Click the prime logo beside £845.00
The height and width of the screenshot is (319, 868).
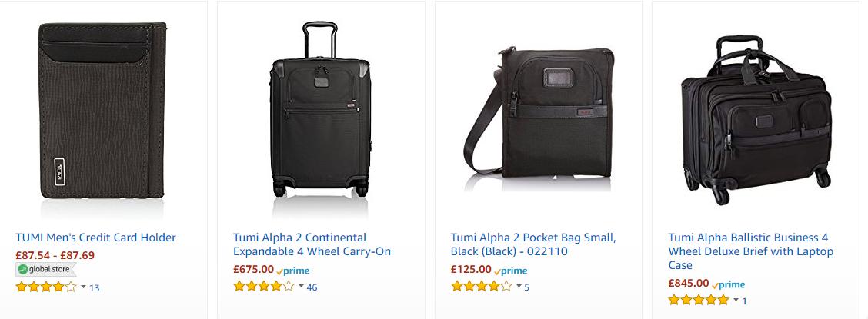728,284
